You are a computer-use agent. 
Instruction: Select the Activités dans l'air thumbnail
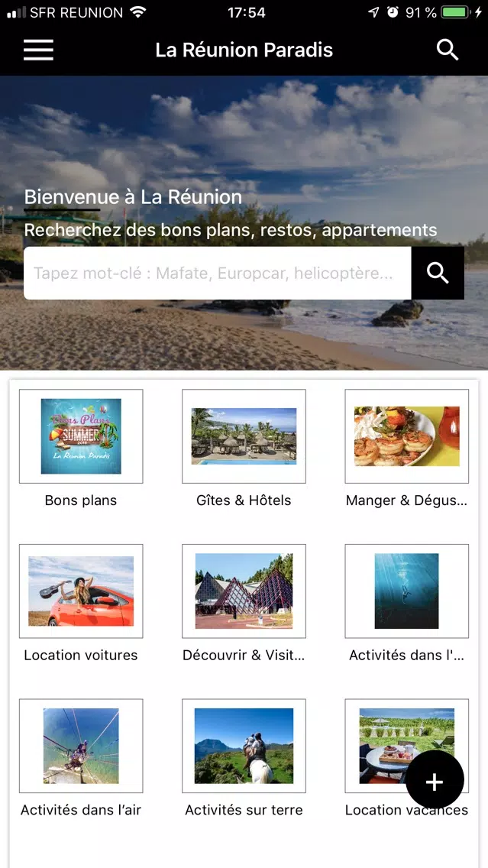[x=81, y=746]
